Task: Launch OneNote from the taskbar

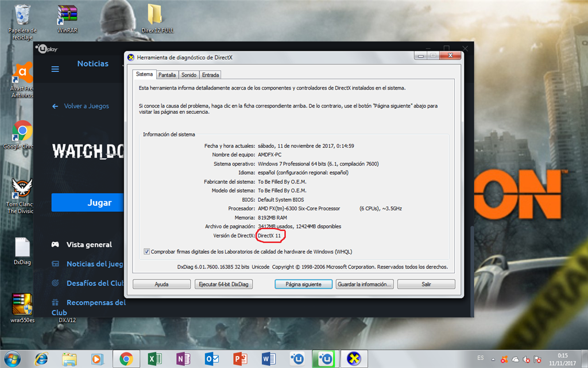Action: tap(183, 359)
